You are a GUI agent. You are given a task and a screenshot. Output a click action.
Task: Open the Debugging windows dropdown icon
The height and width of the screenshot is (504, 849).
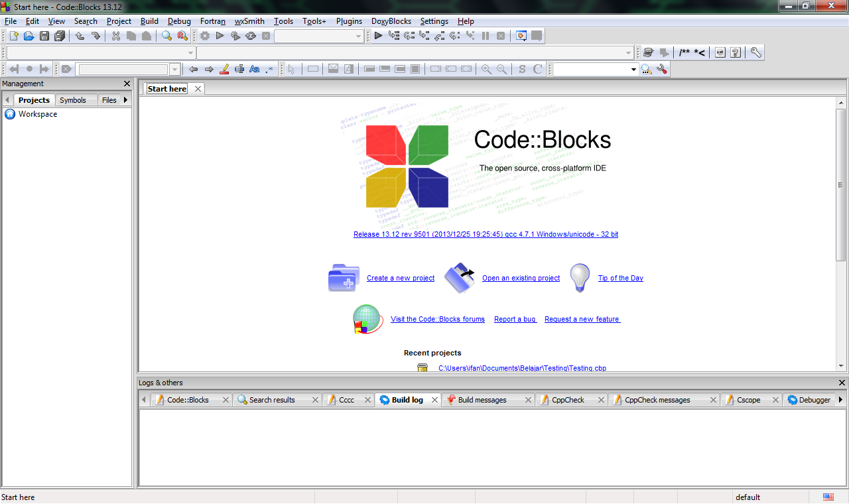point(521,36)
